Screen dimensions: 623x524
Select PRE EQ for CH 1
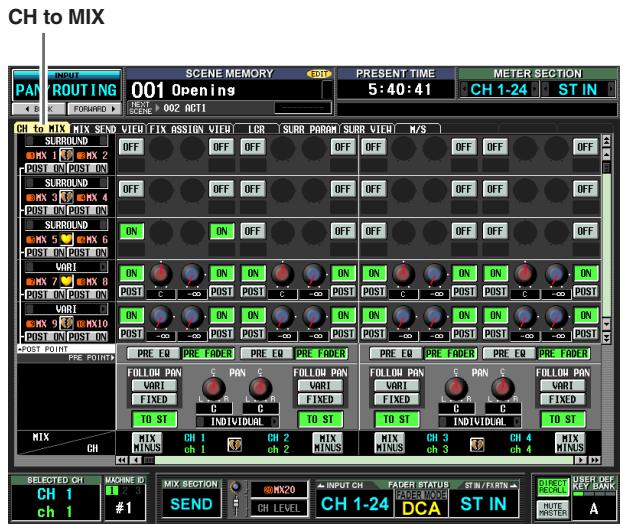click(x=153, y=354)
